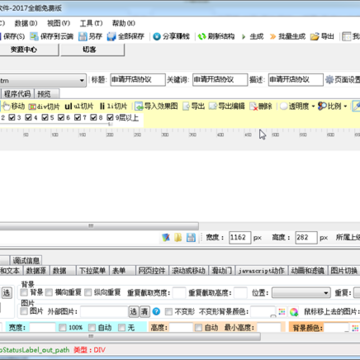Click 导出 icon in yellow toolbar
Image resolution: width=360 pixels, height=360 pixels.
(186, 106)
